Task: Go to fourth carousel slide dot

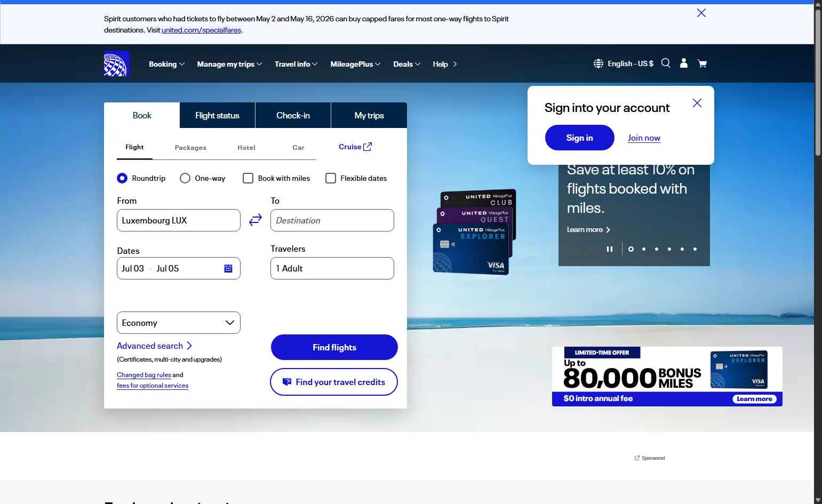Action: pyautogui.click(x=669, y=249)
